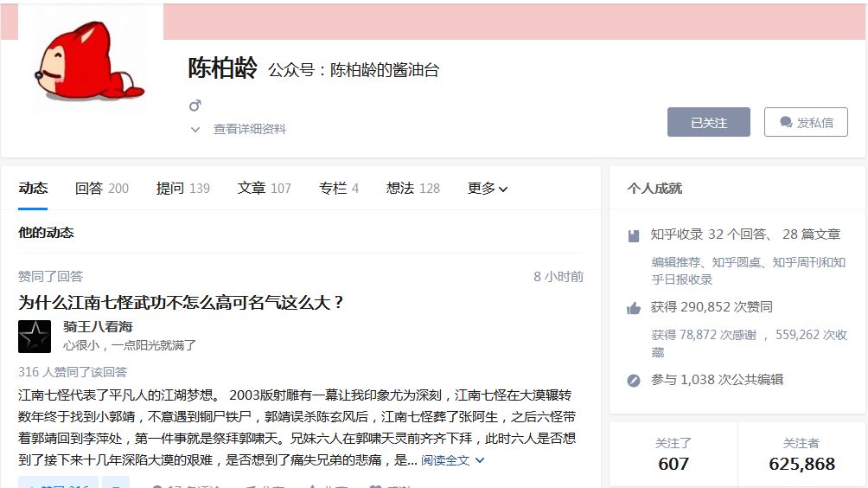Click the 316 人赞同了该回答 text
Screen dimensions: 868x488
tap(73, 372)
